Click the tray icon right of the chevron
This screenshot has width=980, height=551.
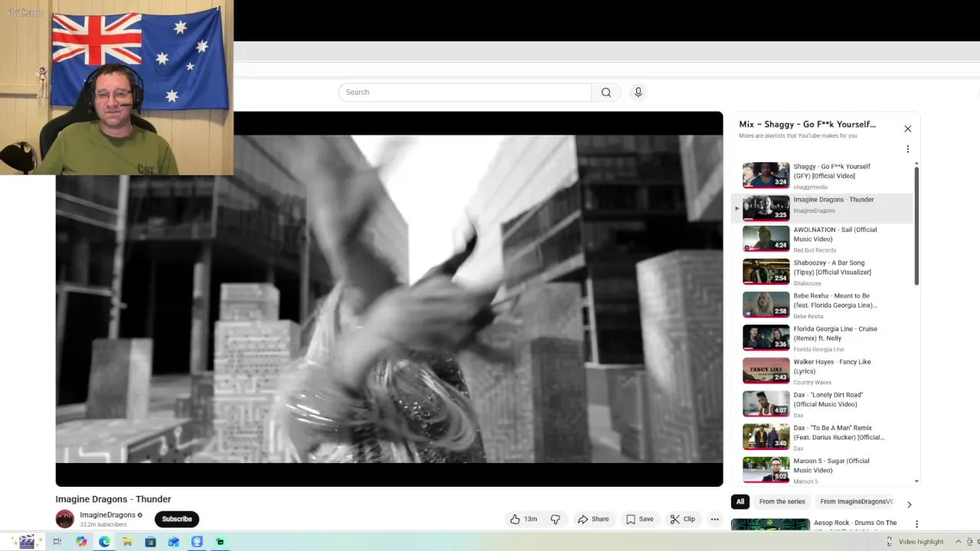969,542
